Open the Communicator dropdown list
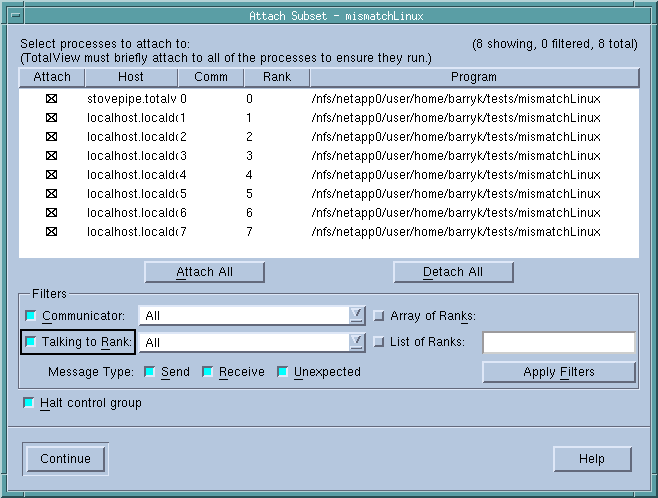 357,316
